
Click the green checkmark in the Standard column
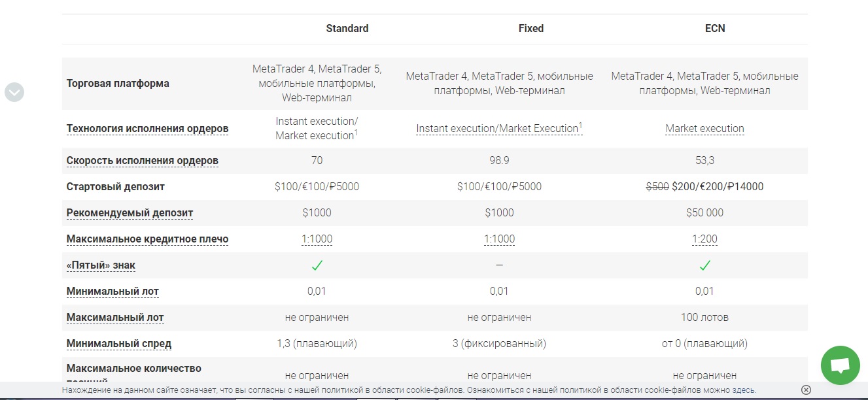pos(317,265)
